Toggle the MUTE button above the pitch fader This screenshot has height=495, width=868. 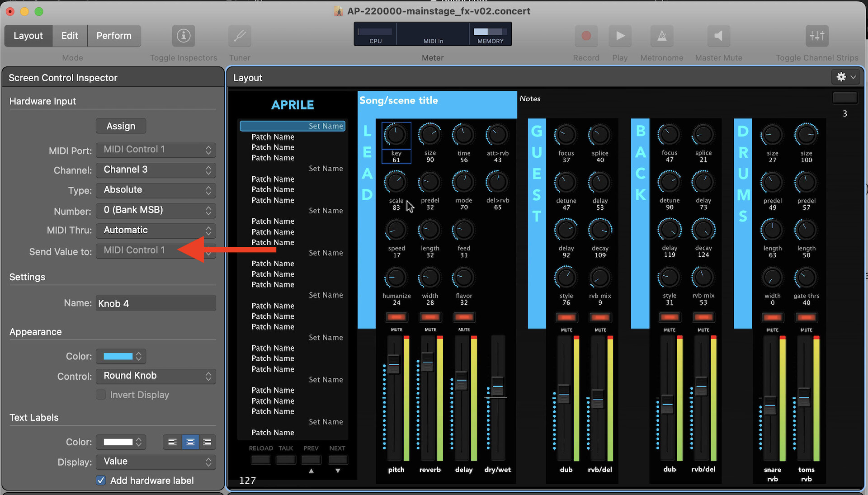coord(396,317)
